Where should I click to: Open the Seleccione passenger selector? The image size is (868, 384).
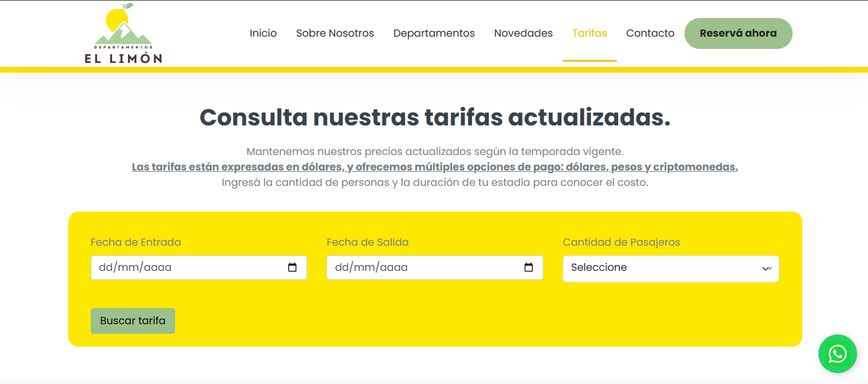[644, 268]
